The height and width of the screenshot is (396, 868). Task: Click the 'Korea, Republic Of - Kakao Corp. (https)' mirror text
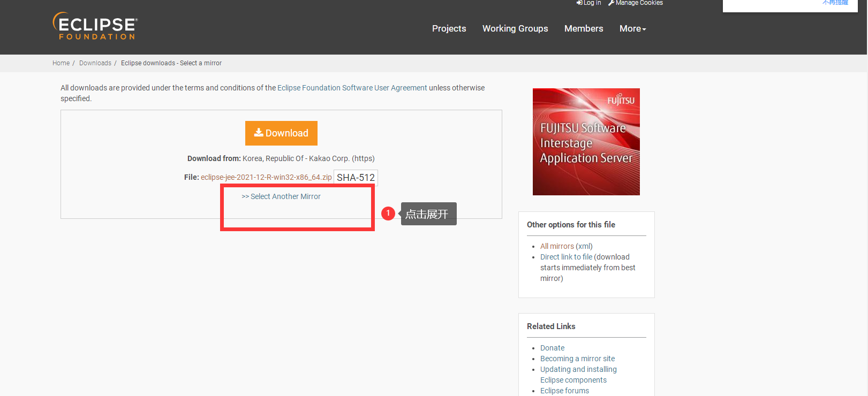(308, 158)
